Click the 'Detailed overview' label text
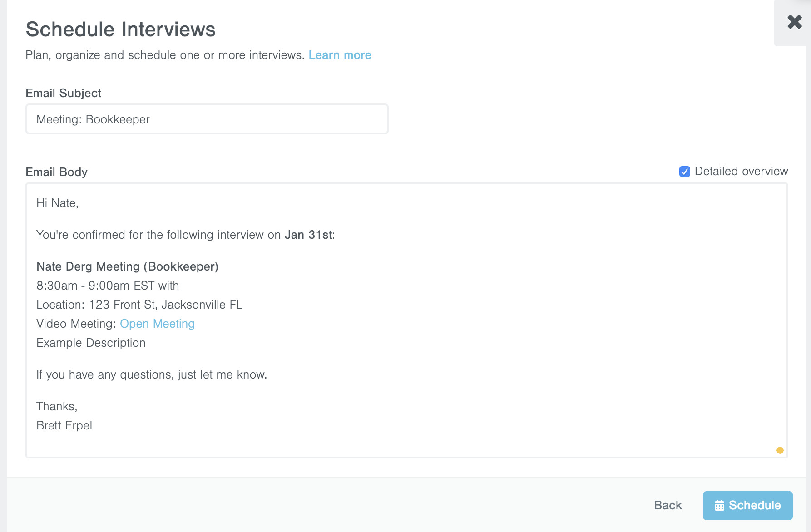 pos(741,172)
